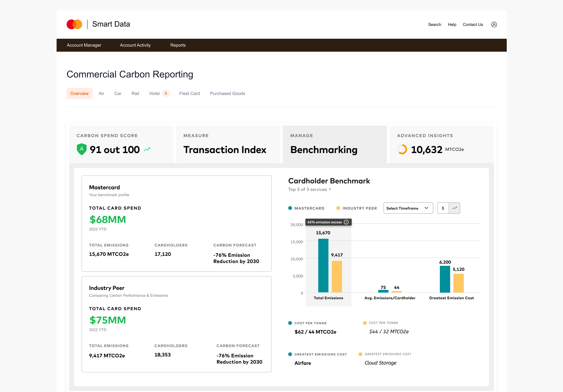Click the $44 / 32 MTCO2e value
The height and width of the screenshot is (392, 563).
tap(389, 332)
